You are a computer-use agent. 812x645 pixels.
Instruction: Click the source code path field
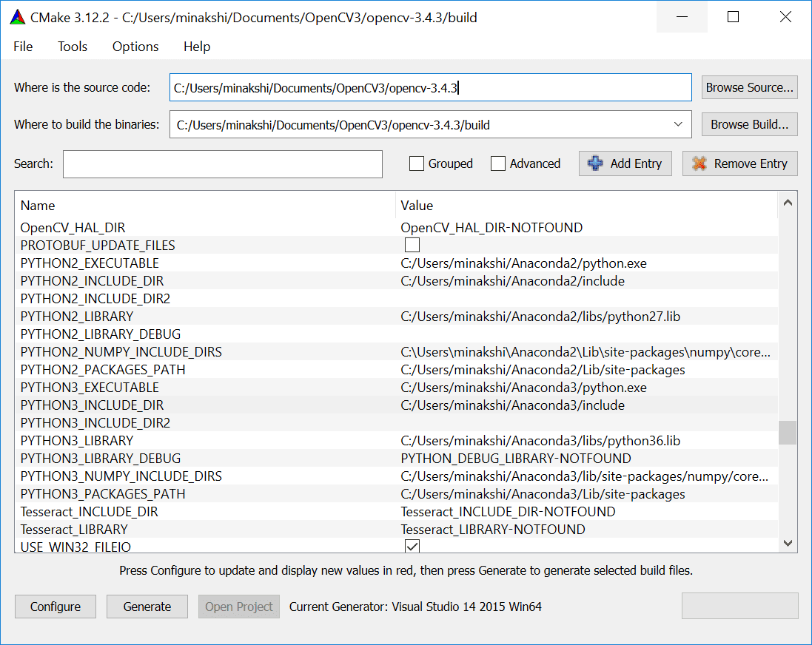(430, 87)
